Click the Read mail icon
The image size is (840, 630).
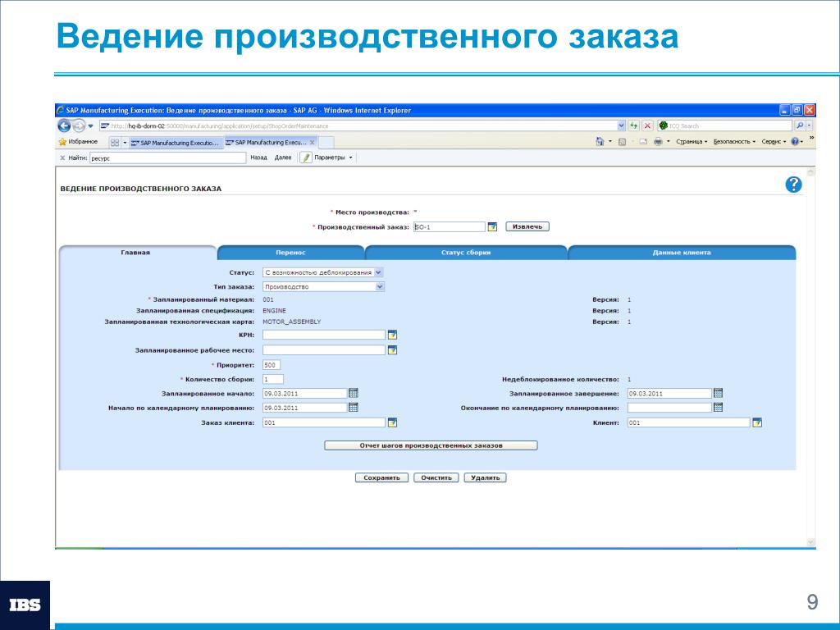coord(643,142)
